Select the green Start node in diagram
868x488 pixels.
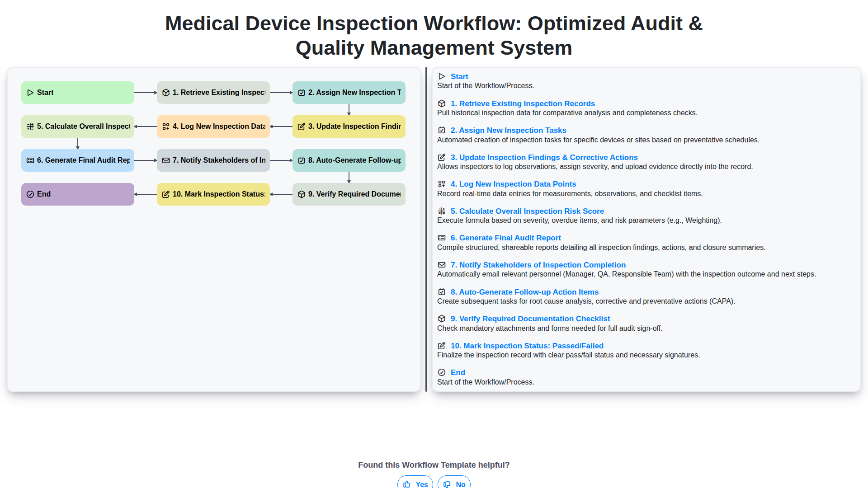[78, 93]
